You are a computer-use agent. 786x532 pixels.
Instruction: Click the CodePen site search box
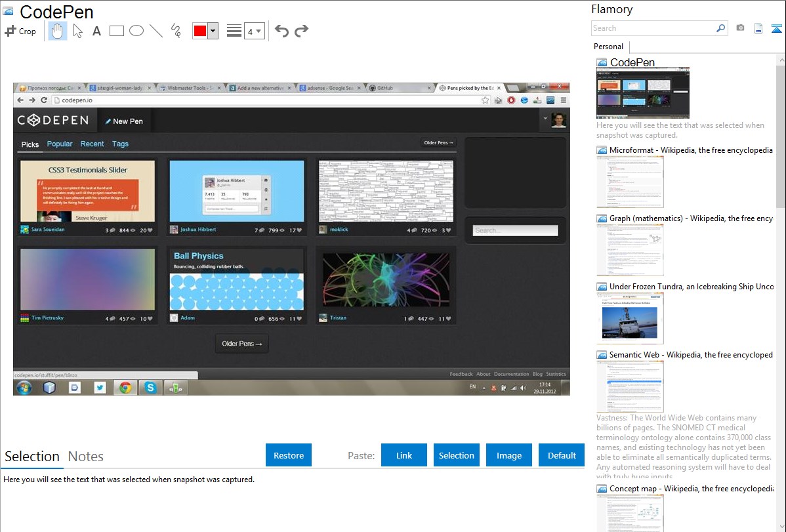click(x=515, y=231)
